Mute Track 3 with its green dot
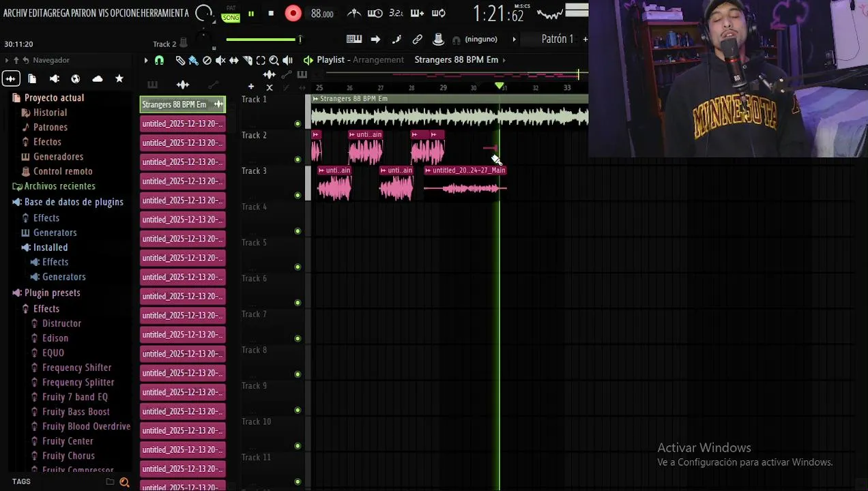This screenshot has width=868, height=491. tap(298, 196)
